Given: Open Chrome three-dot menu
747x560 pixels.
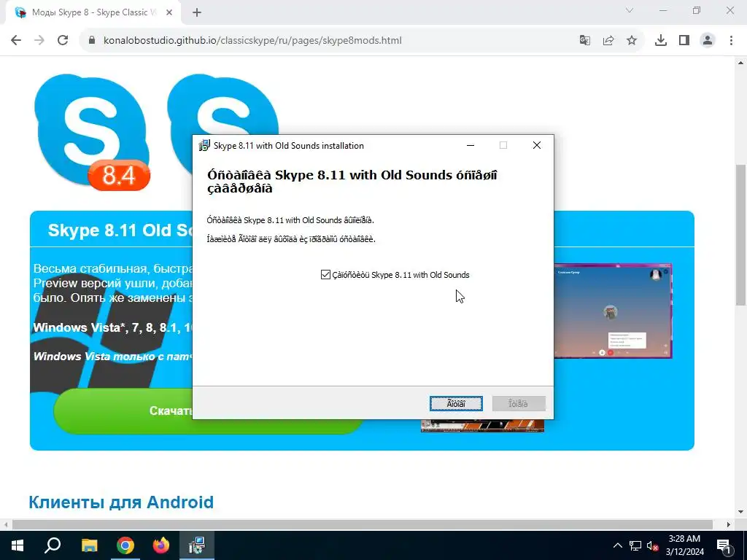Looking at the screenshot, I should pyautogui.click(x=731, y=41).
